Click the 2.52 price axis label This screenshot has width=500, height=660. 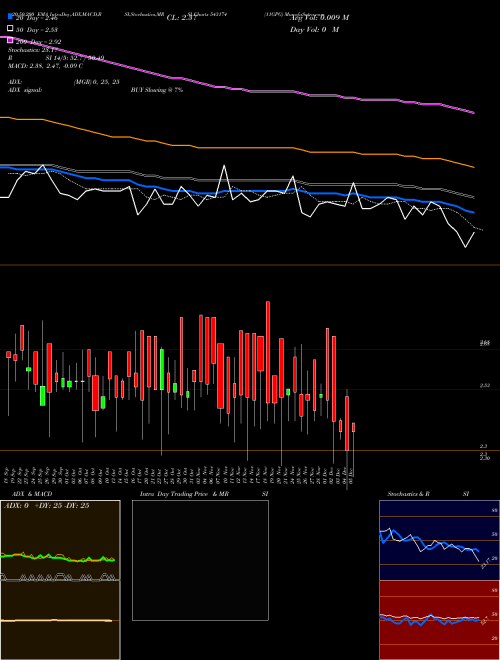click(x=484, y=386)
